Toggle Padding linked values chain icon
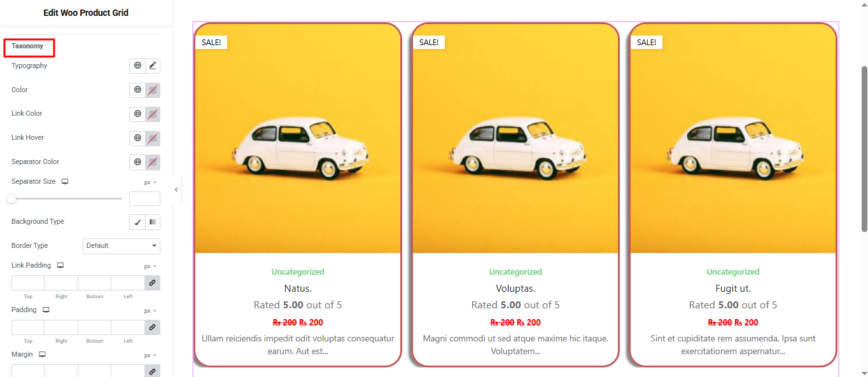 tap(152, 327)
